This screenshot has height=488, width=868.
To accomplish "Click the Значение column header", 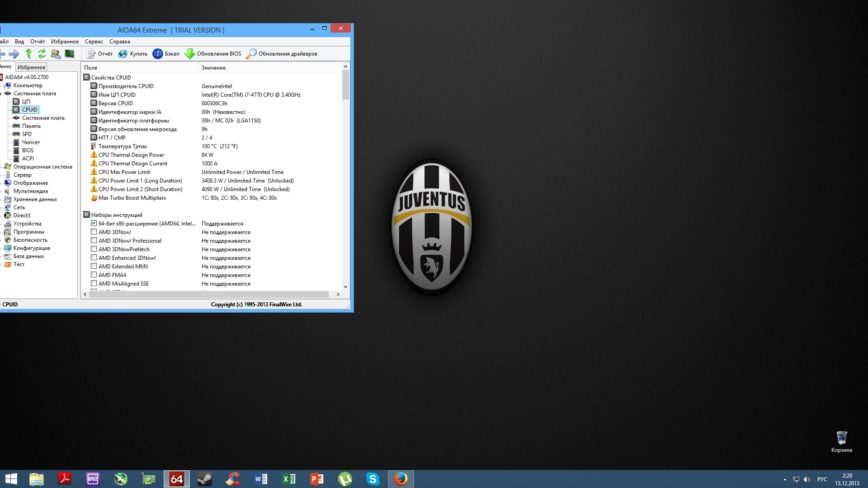I will click(x=213, y=68).
